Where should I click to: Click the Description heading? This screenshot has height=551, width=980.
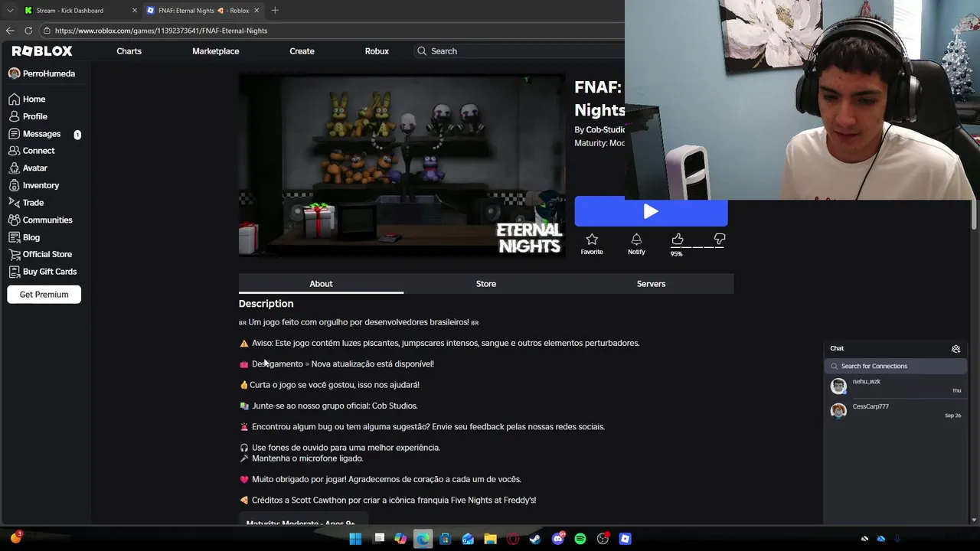click(266, 304)
